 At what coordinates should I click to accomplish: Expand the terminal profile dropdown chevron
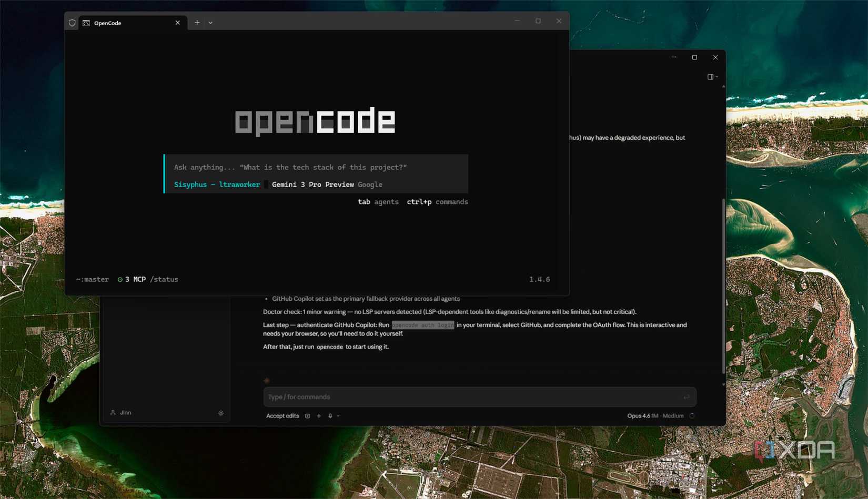pyautogui.click(x=210, y=23)
